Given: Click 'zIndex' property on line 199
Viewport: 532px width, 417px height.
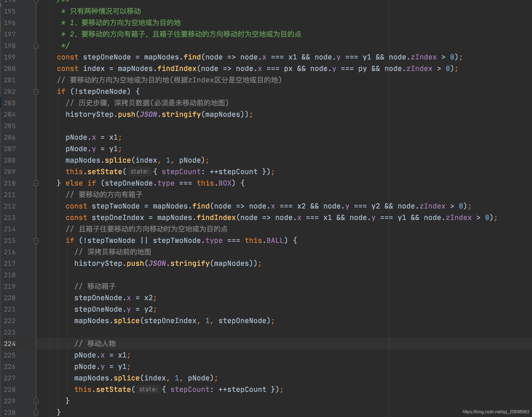Looking at the screenshot, I should pyautogui.click(x=424, y=57).
